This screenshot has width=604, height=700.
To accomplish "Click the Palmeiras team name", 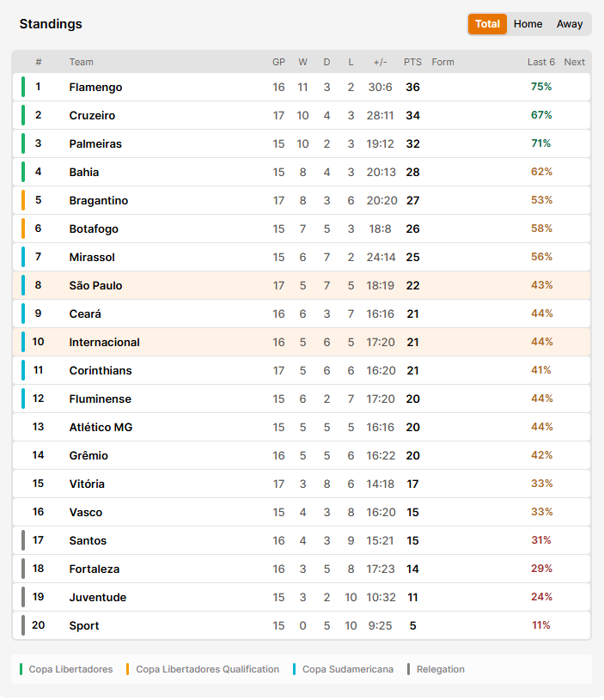I will click(x=95, y=143).
